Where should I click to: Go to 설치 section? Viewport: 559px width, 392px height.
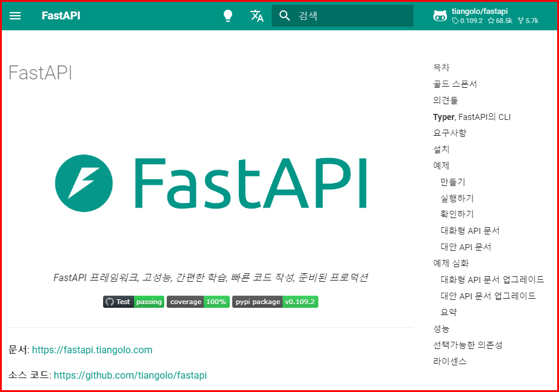[441, 149]
